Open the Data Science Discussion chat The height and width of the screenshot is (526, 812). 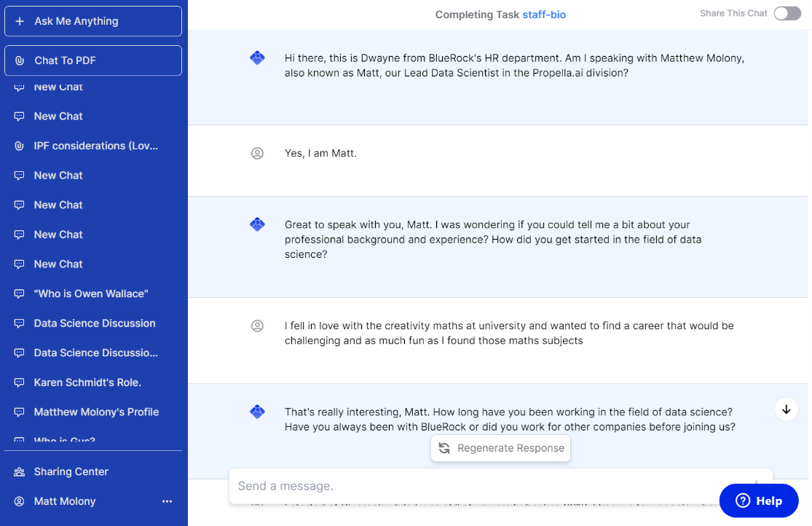coord(93,323)
